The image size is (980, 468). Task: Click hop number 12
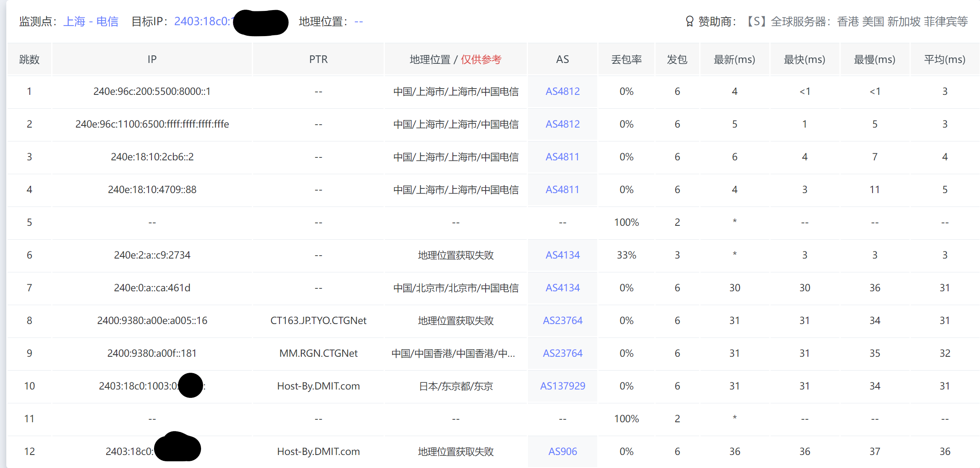point(29,452)
